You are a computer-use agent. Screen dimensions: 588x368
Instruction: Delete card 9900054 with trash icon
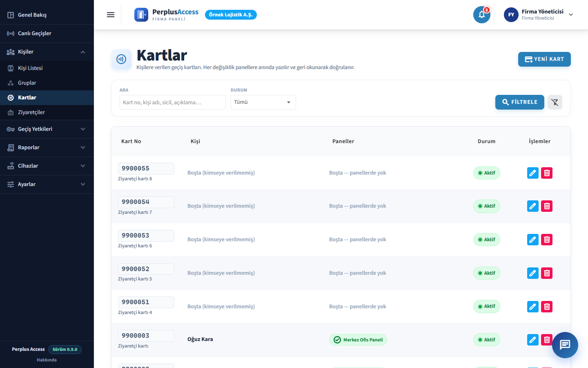click(547, 206)
